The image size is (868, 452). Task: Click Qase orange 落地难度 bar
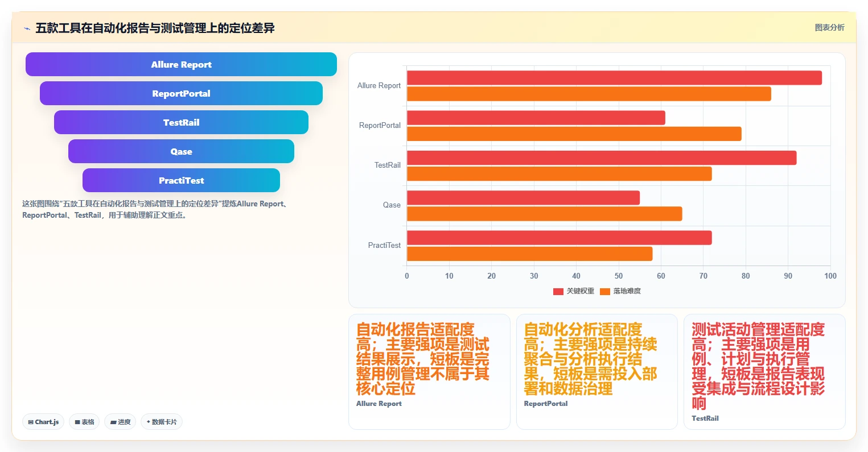(545, 214)
